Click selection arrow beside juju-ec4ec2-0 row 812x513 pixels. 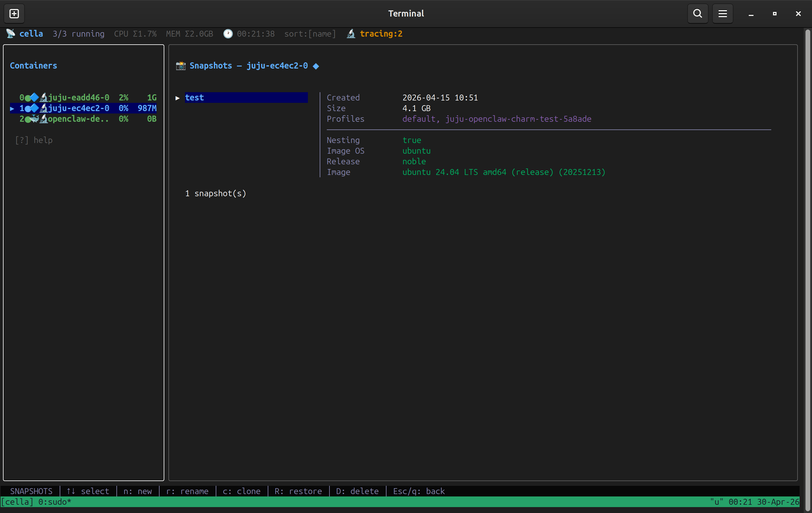pos(12,109)
